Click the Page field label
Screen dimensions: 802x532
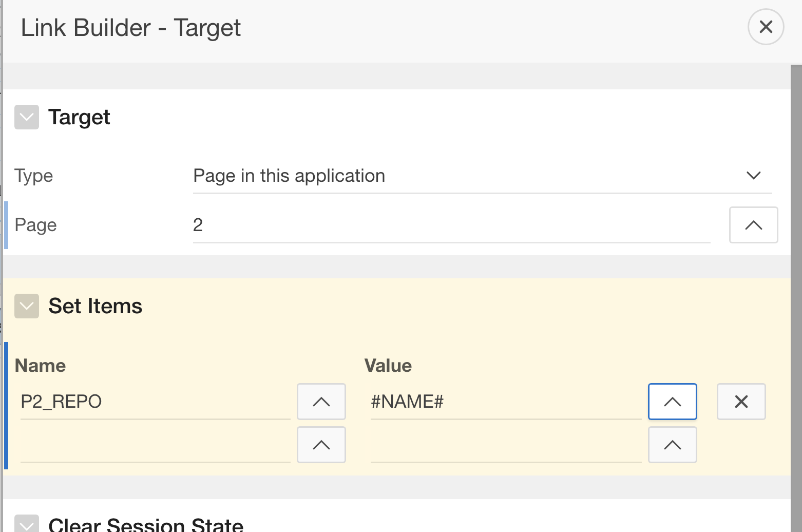(35, 225)
